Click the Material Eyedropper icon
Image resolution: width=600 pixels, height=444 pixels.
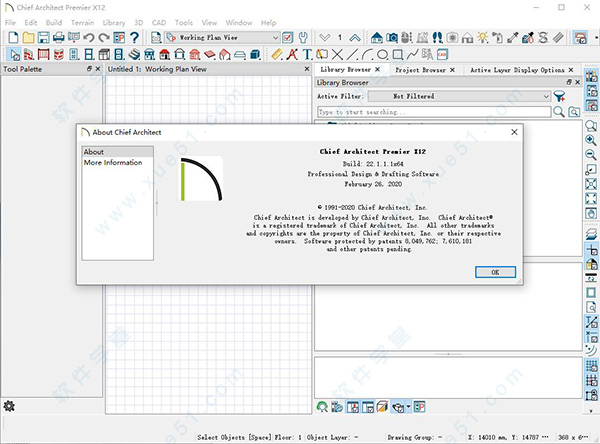pyautogui.click(x=512, y=38)
